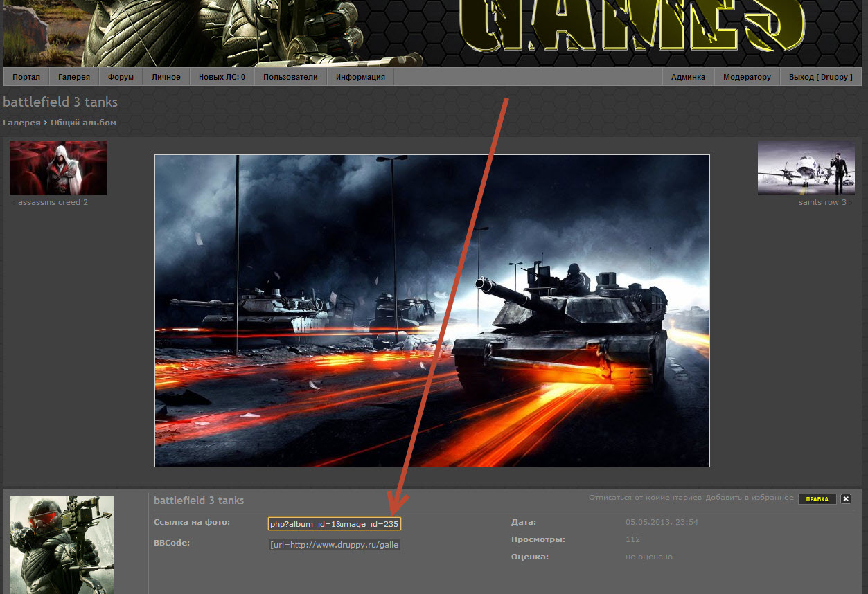Click the Галерея breadcrumb link
868x594 pixels.
click(21, 123)
